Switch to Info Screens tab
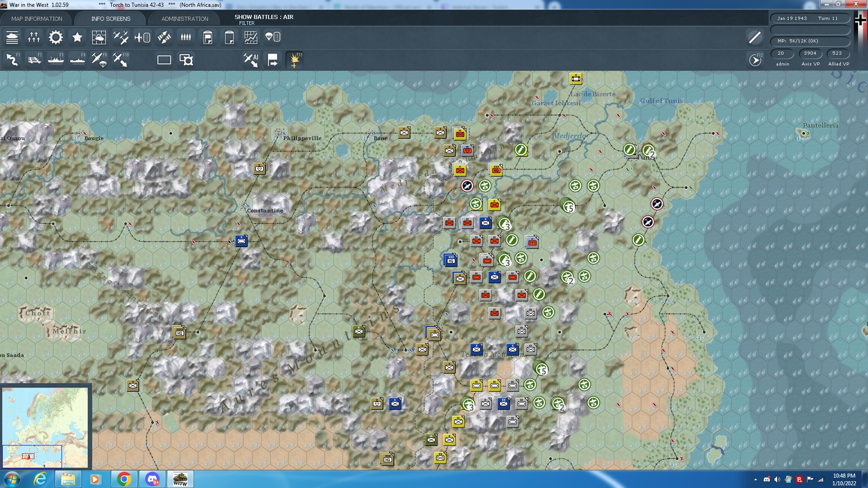The height and width of the screenshot is (488, 868). point(111,19)
